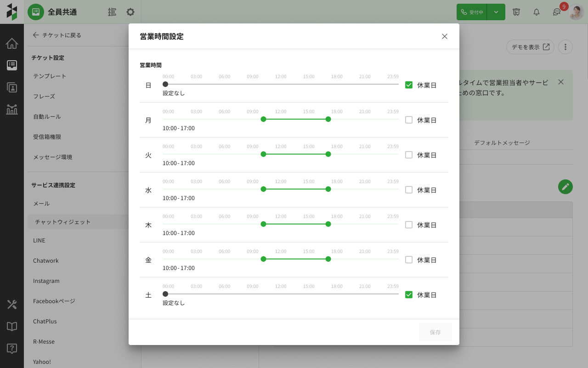
Task: Open the home icon in left sidebar
Action: click(12, 43)
